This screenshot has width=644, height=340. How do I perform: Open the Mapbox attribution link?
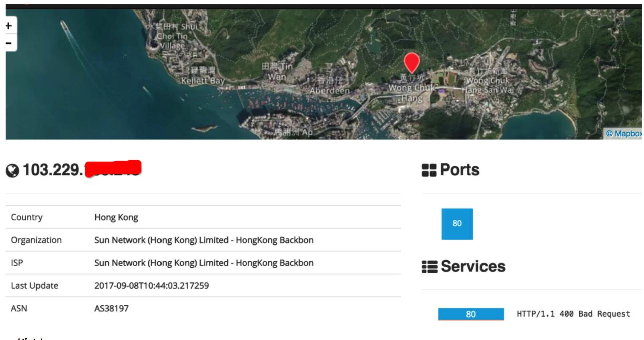pyautogui.click(x=623, y=134)
